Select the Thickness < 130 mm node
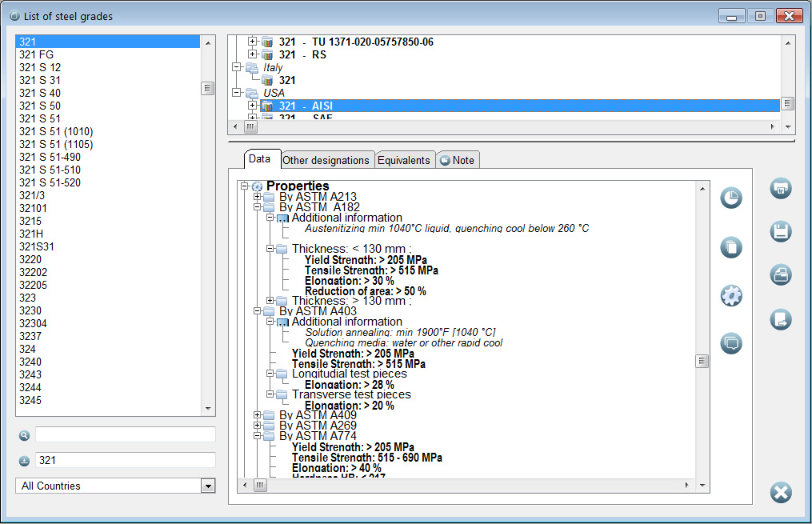The width and height of the screenshot is (812, 524). [352, 249]
